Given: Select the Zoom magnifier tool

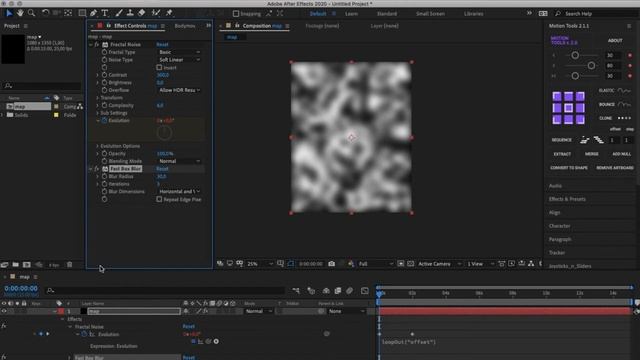Looking at the screenshot, I should [31, 13].
